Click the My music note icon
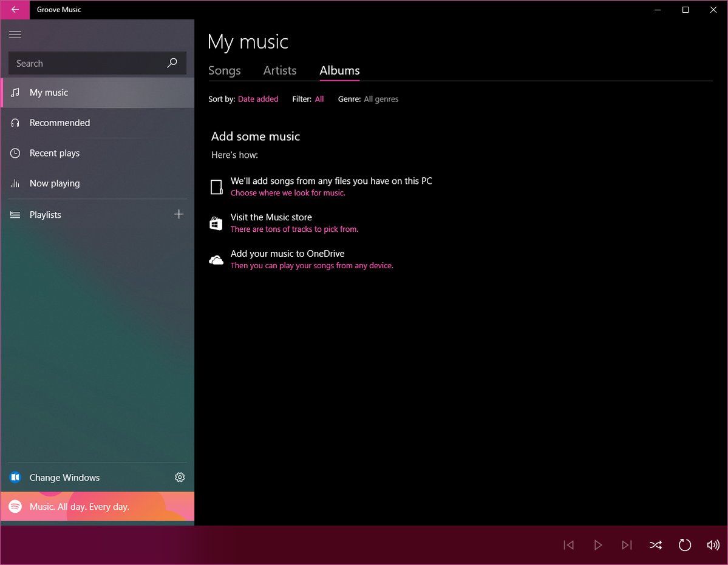The height and width of the screenshot is (565, 728). [15, 92]
